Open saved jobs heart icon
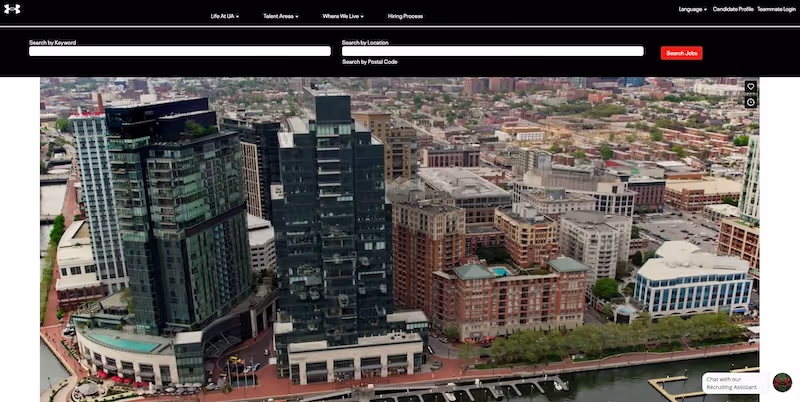800x402 pixels. coord(750,87)
